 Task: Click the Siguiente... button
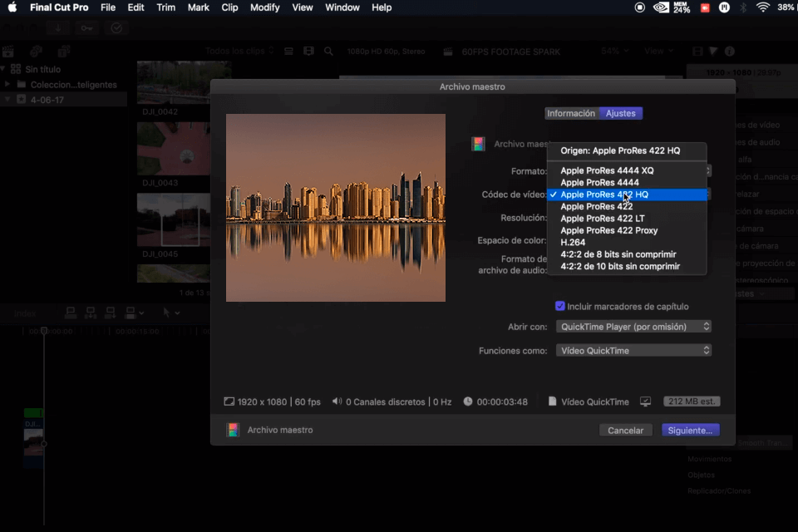point(690,431)
